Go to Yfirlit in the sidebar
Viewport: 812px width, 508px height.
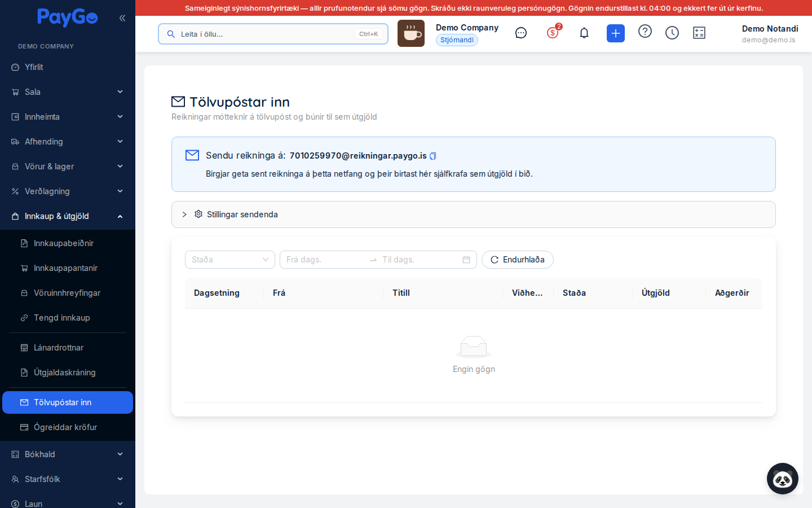[x=68, y=67]
